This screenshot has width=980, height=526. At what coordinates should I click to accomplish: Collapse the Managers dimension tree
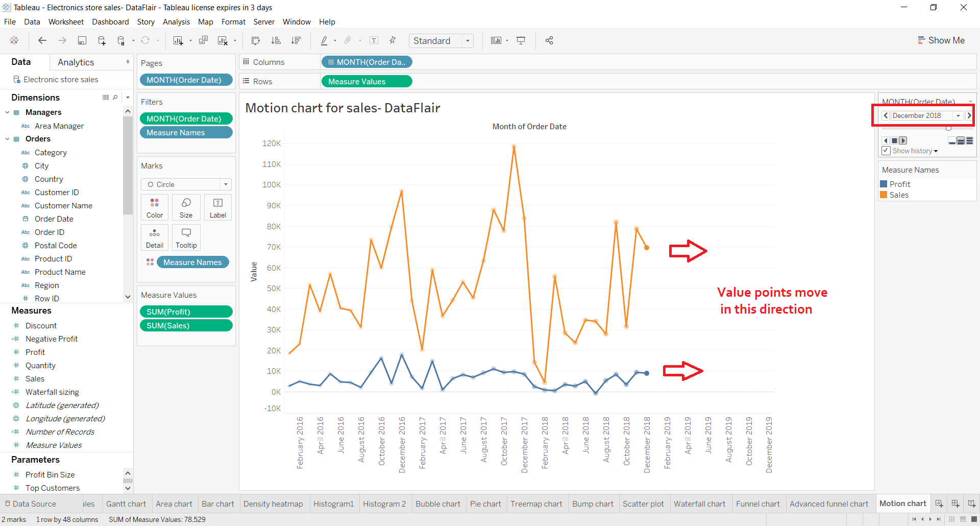(7, 112)
